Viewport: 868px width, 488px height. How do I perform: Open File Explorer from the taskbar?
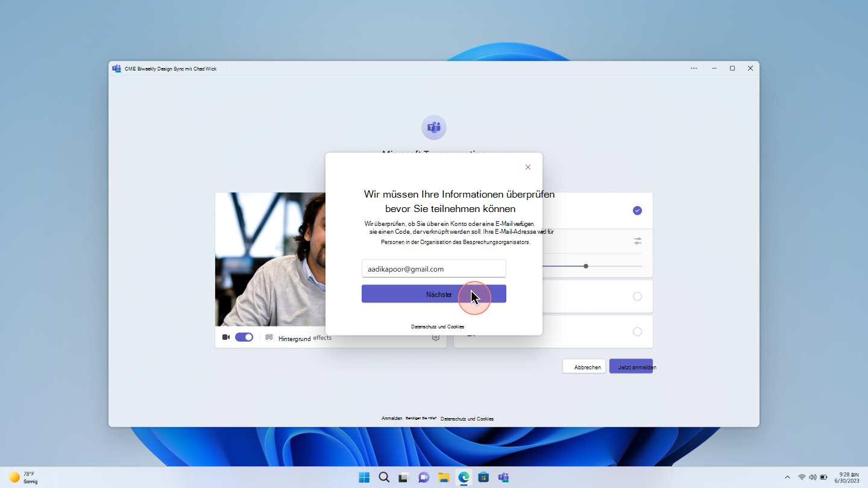pos(444,477)
